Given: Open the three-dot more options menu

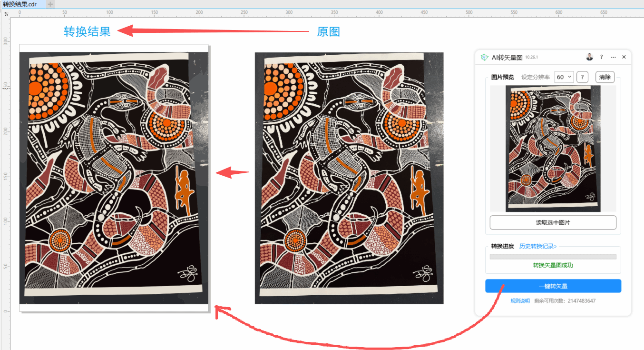Looking at the screenshot, I should [613, 57].
